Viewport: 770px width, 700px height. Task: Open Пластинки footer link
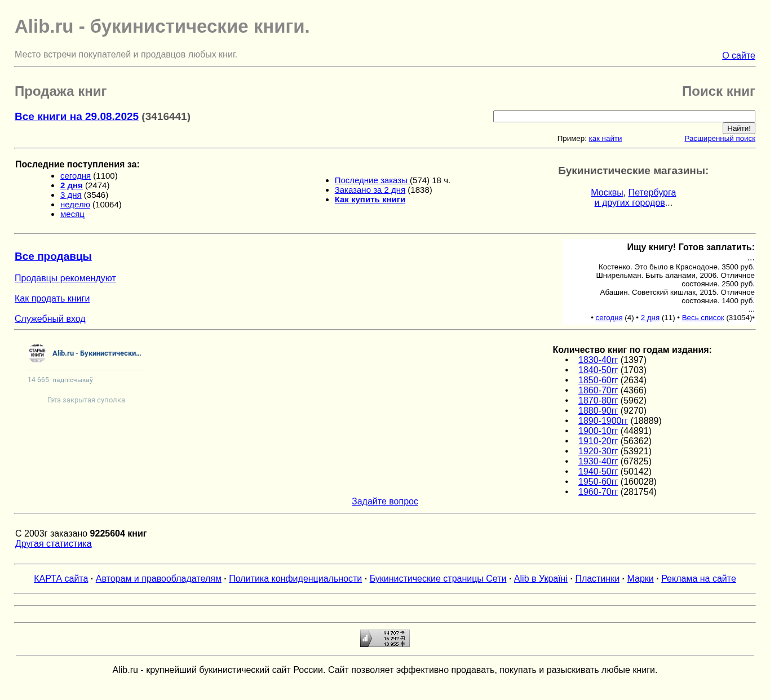598,579
